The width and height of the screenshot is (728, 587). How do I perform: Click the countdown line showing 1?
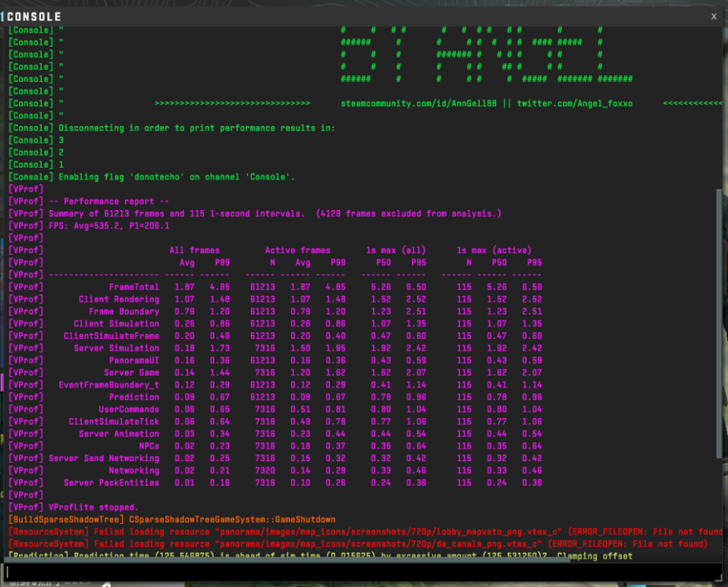click(36, 165)
